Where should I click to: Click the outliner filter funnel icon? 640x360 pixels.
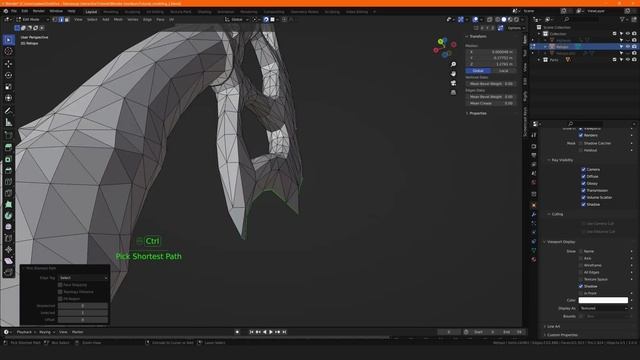(622, 19)
